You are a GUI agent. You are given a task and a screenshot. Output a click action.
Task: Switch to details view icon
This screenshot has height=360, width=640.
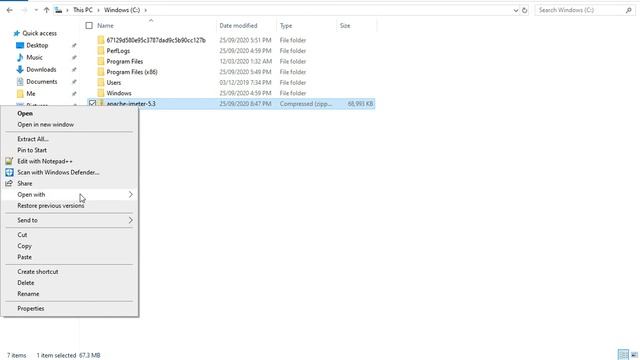coord(623,355)
